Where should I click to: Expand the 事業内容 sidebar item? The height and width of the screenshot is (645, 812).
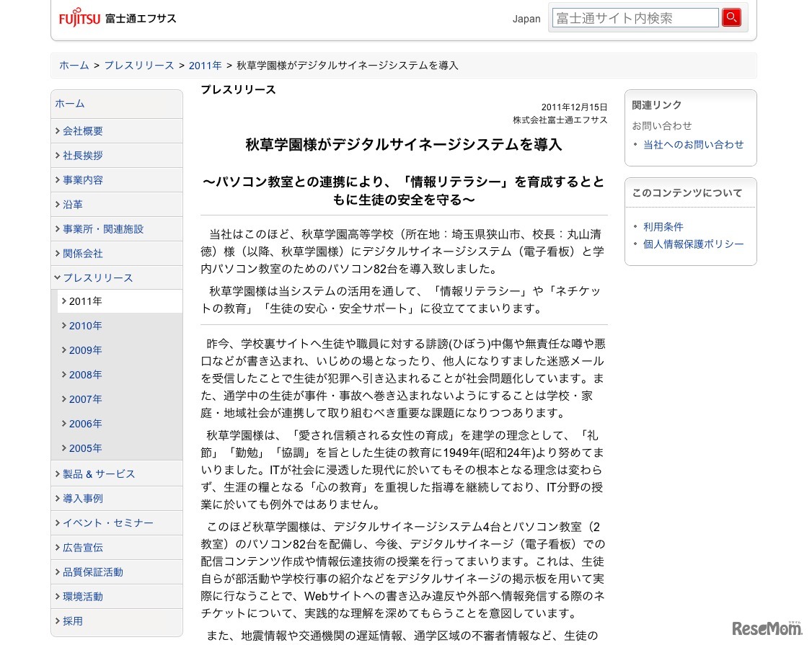[x=83, y=180]
